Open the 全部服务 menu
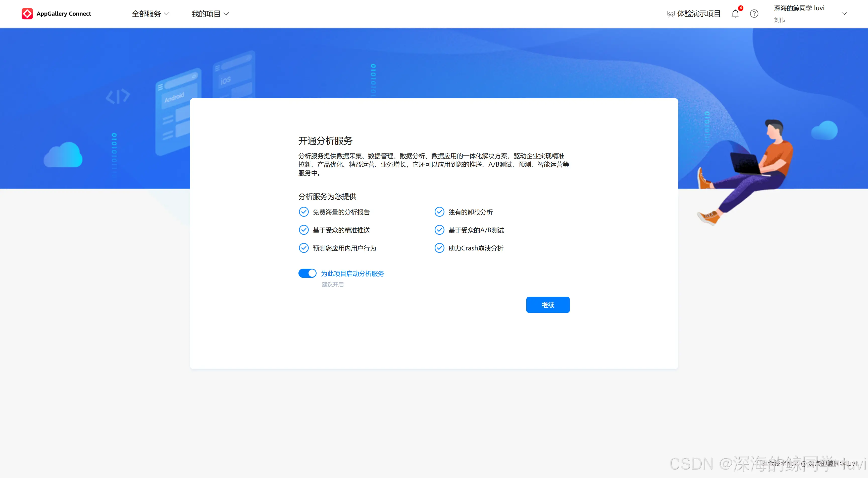The height and width of the screenshot is (478, 868). click(146, 14)
